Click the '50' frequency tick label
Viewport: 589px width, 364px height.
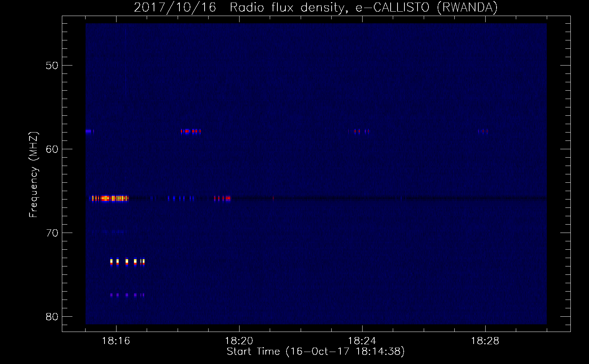click(52, 66)
